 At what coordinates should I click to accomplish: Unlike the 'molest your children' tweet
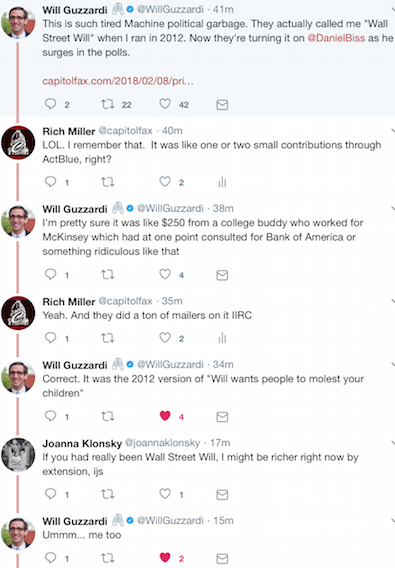pos(165,416)
